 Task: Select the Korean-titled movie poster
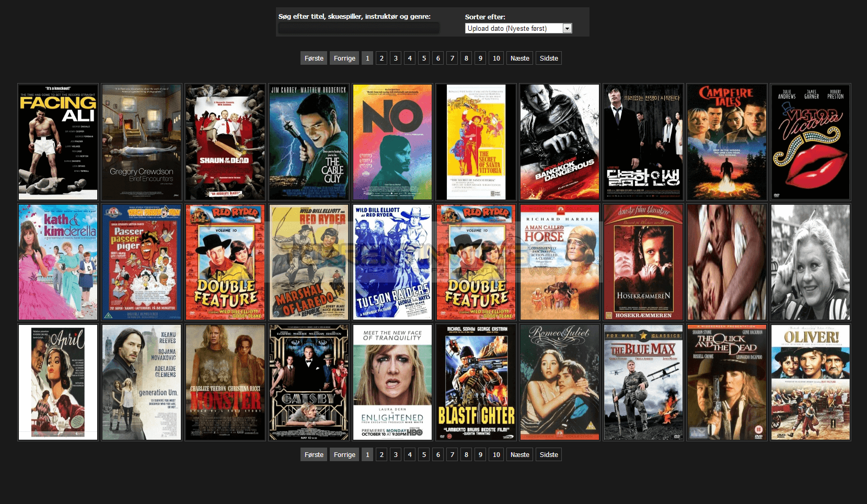[x=643, y=142]
